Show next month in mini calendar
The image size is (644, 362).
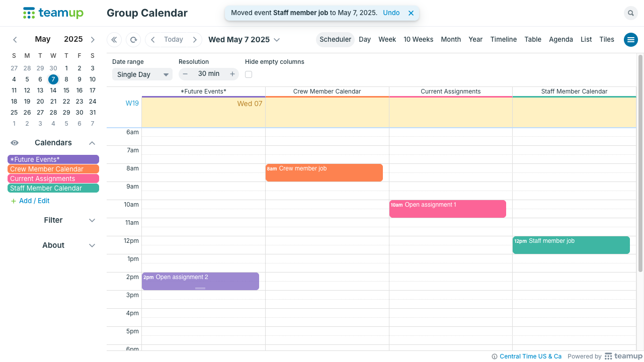(93, 39)
